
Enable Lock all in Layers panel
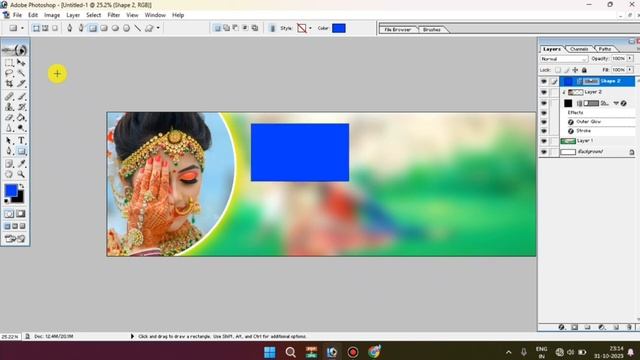tap(584, 70)
